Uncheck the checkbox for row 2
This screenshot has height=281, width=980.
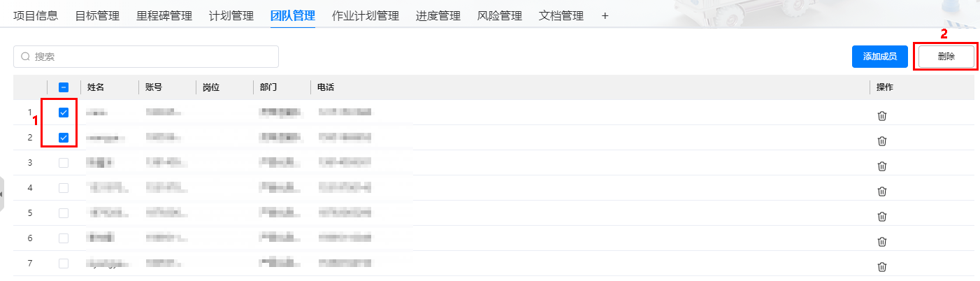pos(64,138)
